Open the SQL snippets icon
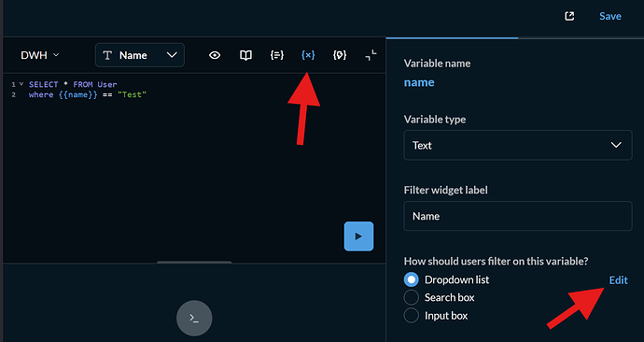This screenshot has width=644, height=342. click(x=277, y=55)
